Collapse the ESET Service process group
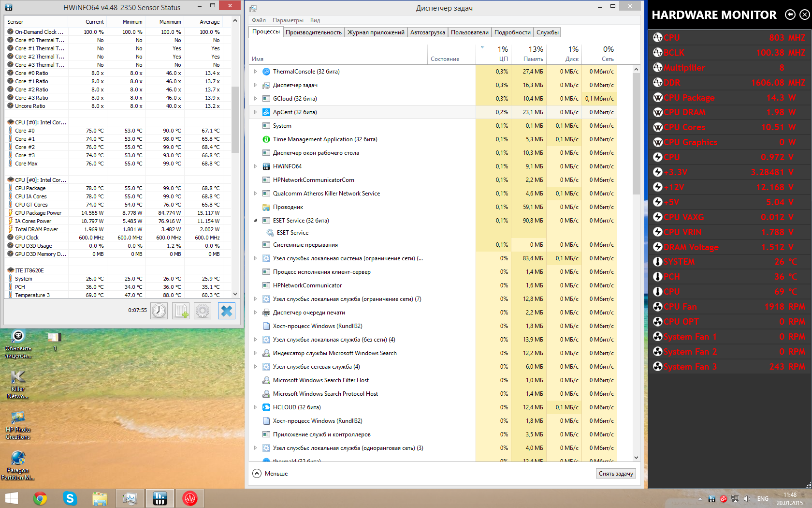 pos(256,221)
